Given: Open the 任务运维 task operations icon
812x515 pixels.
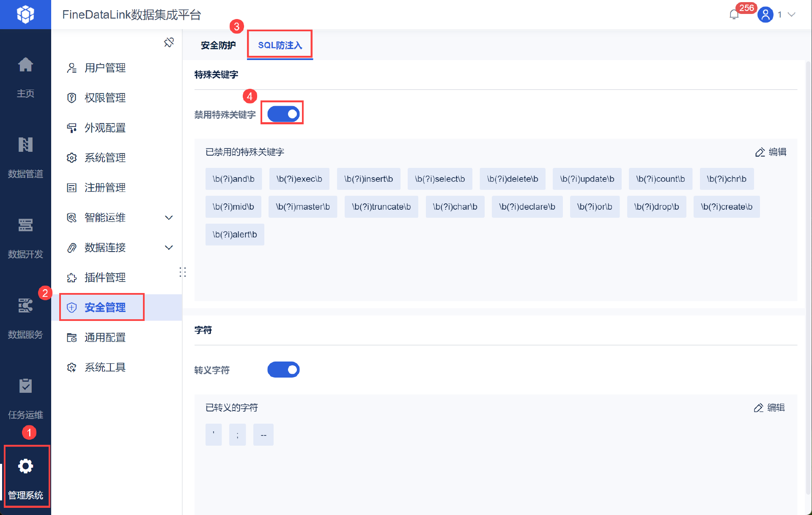Looking at the screenshot, I should [25, 386].
